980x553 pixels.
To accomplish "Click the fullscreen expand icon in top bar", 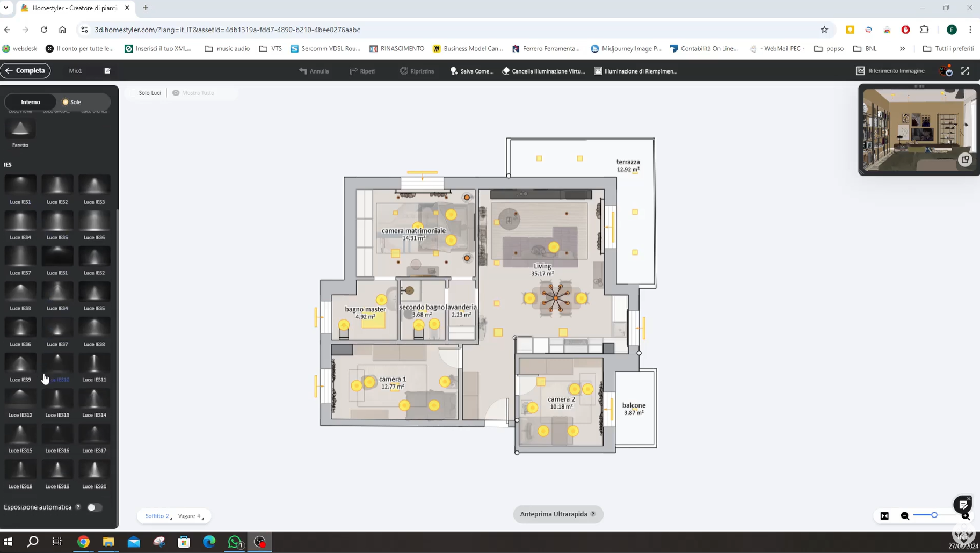I will 965,71.
